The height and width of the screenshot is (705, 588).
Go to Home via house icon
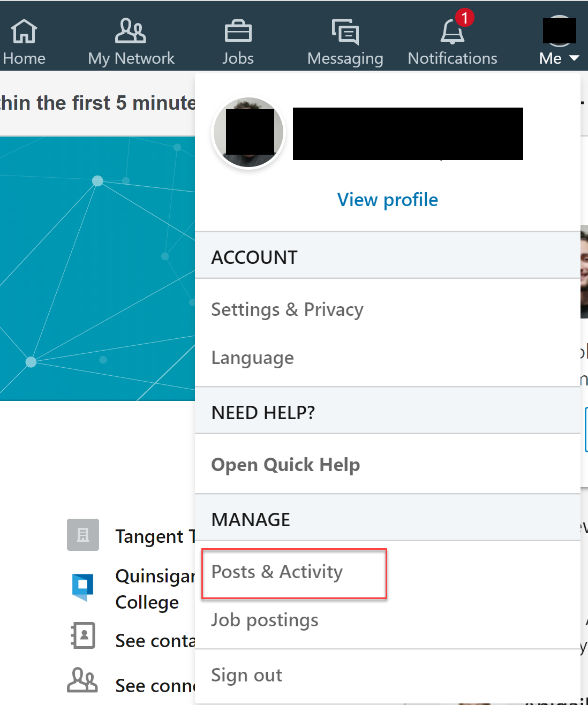24,31
